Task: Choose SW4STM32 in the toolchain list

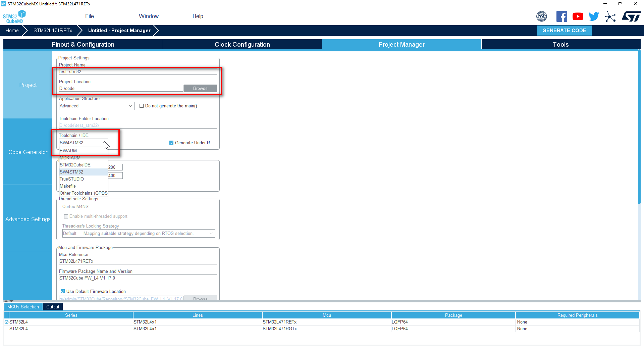Action: pos(84,172)
